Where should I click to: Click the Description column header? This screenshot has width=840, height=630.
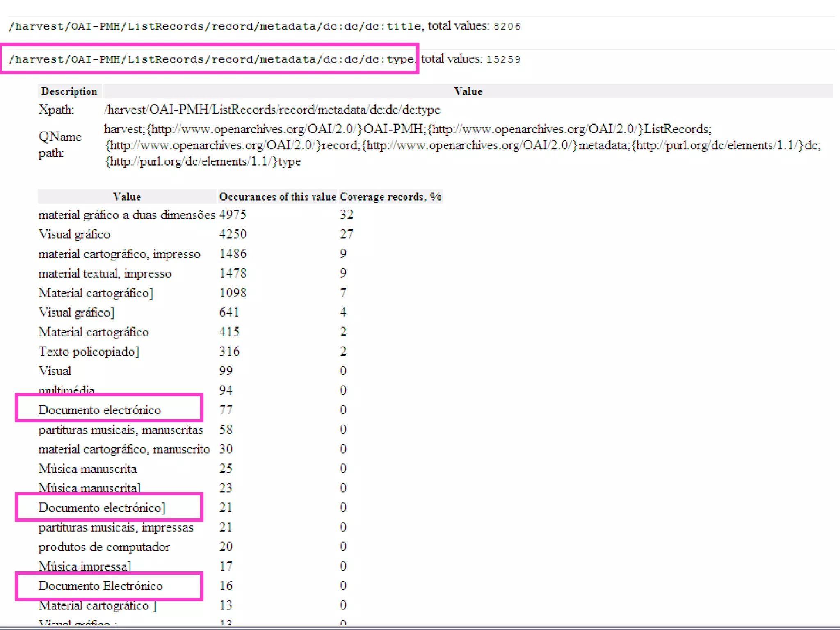coord(69,91)
